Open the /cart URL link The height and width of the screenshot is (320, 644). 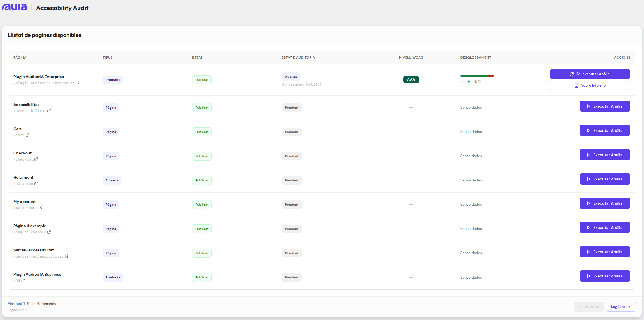point(19,135)
